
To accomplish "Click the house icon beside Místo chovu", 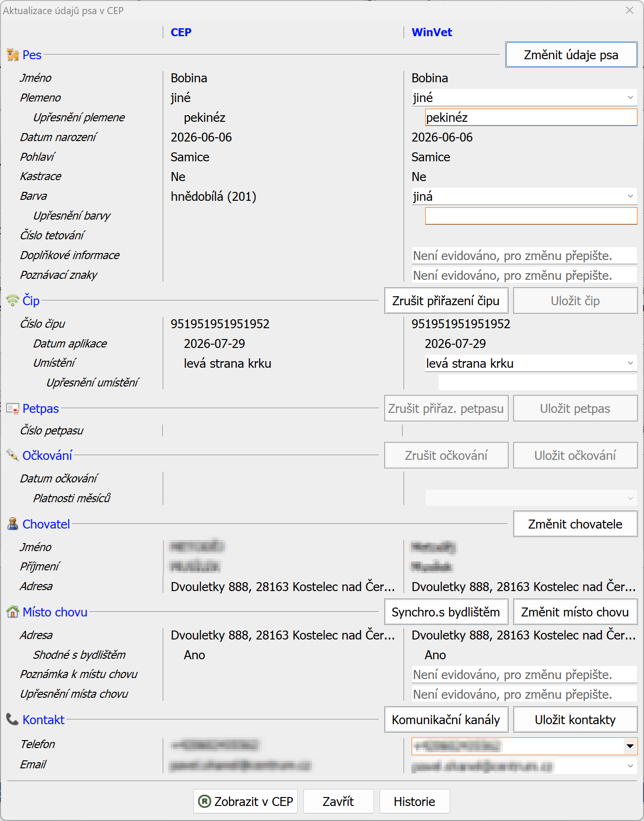I will 13,612.
